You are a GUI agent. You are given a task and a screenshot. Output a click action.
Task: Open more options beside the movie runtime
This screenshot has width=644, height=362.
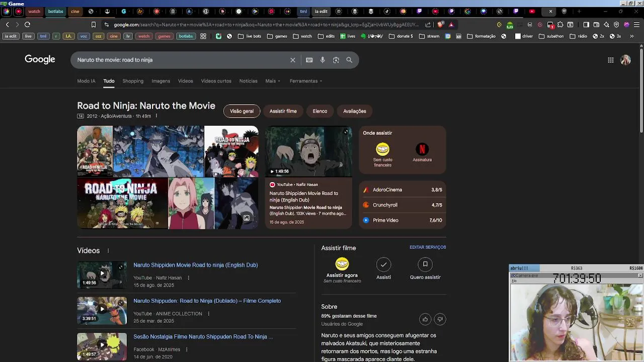pyautogui.click(x=156, y=116)
